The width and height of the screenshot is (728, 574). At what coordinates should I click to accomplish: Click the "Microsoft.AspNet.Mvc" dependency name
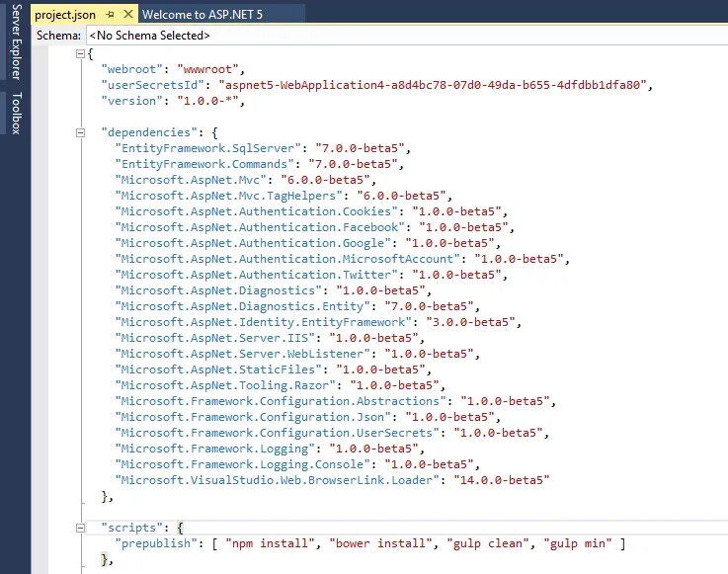(x=191, y=180)
